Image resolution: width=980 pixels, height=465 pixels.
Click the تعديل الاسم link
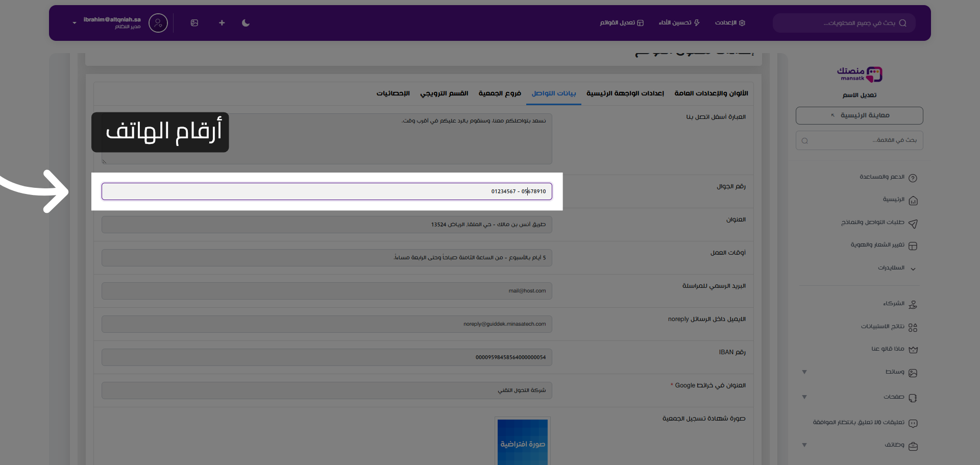click(859, 95)
